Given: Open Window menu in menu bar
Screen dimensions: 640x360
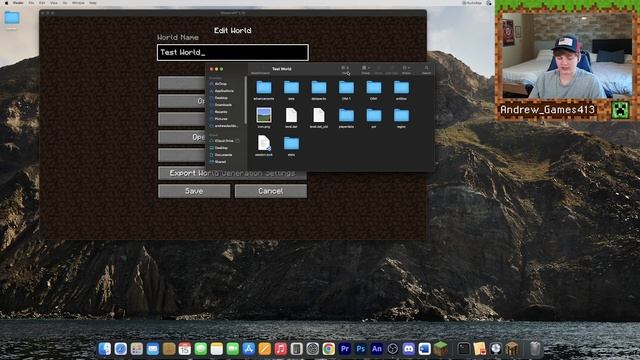Looking at the screenshot, I should [78, 3].
